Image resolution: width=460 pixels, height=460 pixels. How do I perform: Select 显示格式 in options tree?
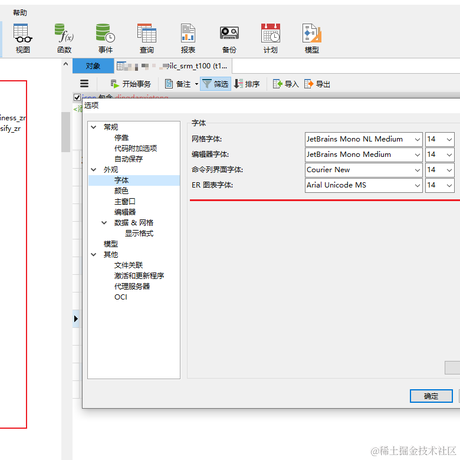pyautogui.click(x=139, y=233)
